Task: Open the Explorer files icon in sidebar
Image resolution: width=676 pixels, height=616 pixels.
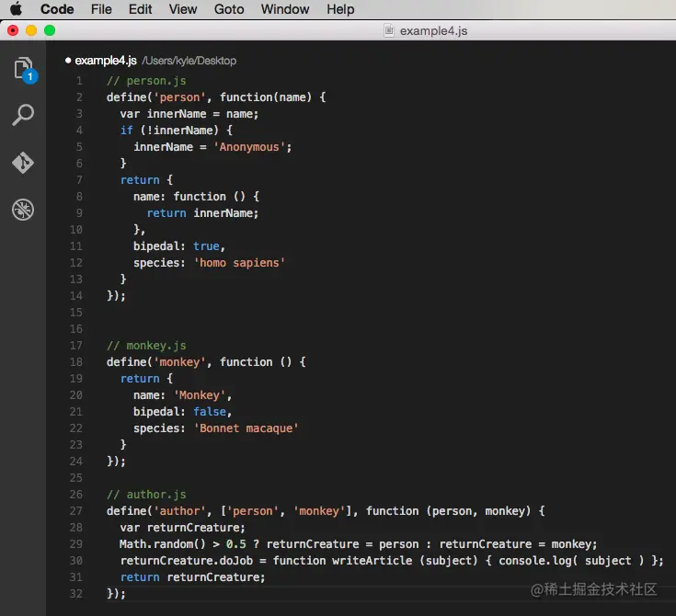Action: (x=24, y=70)
